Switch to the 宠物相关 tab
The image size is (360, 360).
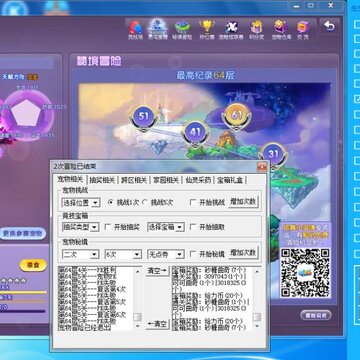70,179
